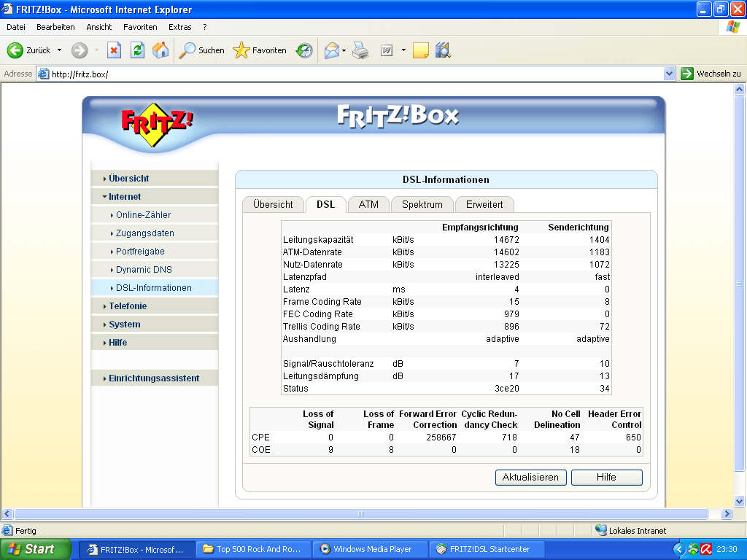Screen dimensions: 747x560
Task: Open Suchen search in the toolbar
Action: pyautogui.click(x=201, y=50)
